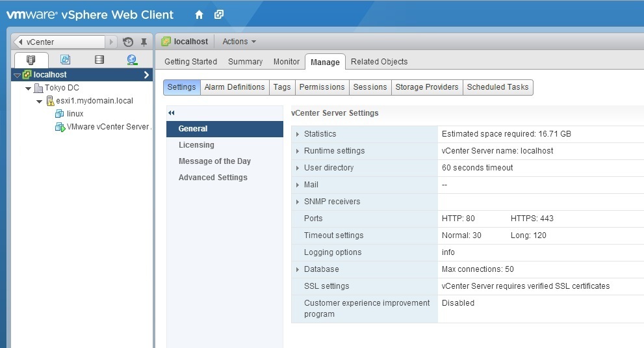Click the Home icon in header
Viewport: 644px width, 348px height.
(199, 14)
